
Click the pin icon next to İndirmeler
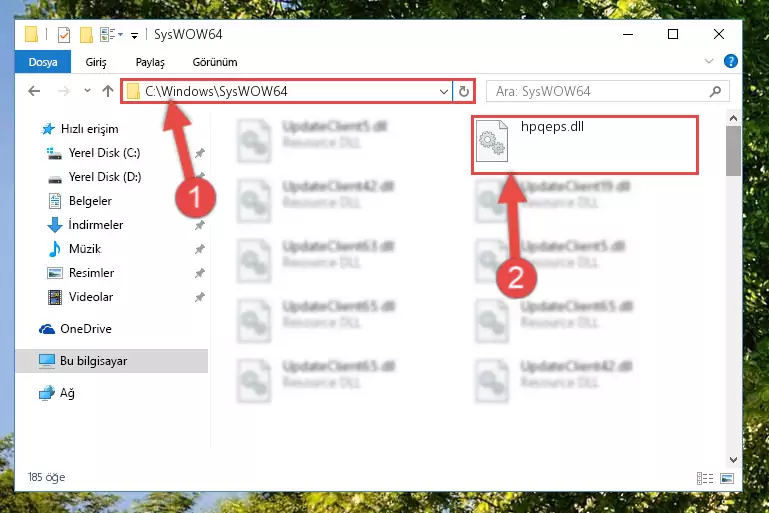coord(200,225)
